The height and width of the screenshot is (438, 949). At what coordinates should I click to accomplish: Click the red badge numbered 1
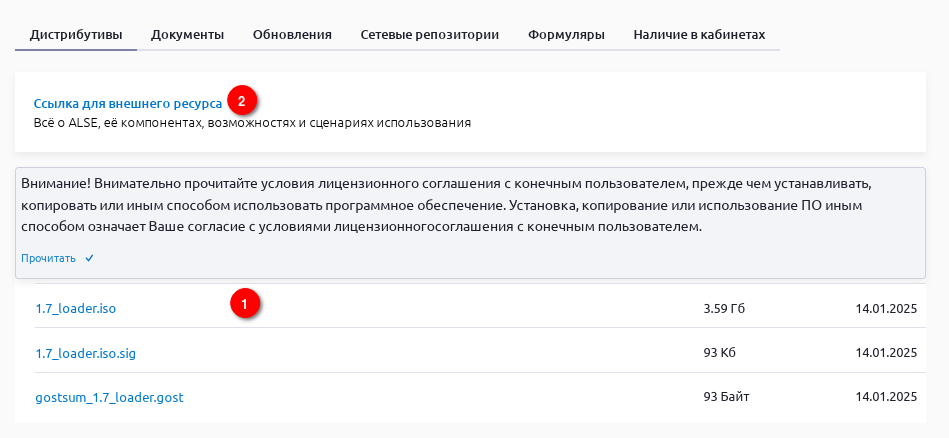pos(245,302)
